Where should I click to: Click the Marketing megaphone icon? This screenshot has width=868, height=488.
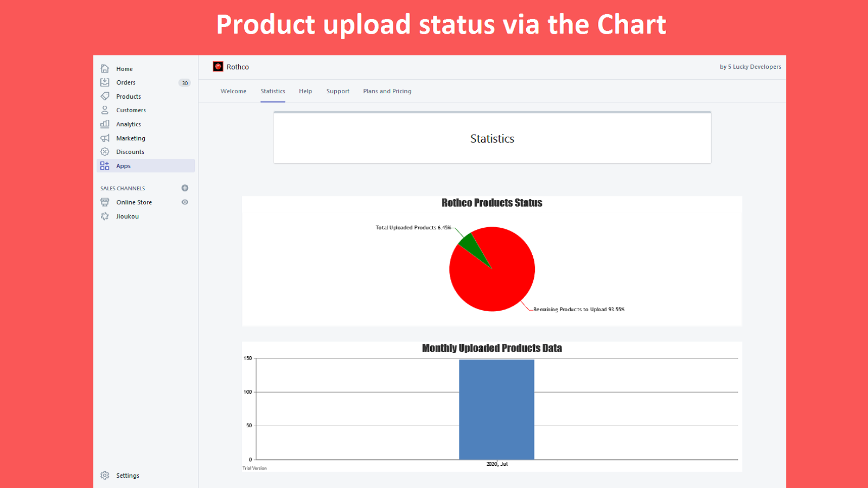pyautogui.click(x=105, y=138)
